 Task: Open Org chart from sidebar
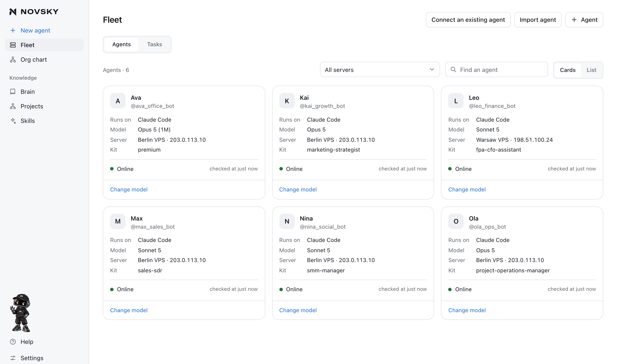(44, 60)
